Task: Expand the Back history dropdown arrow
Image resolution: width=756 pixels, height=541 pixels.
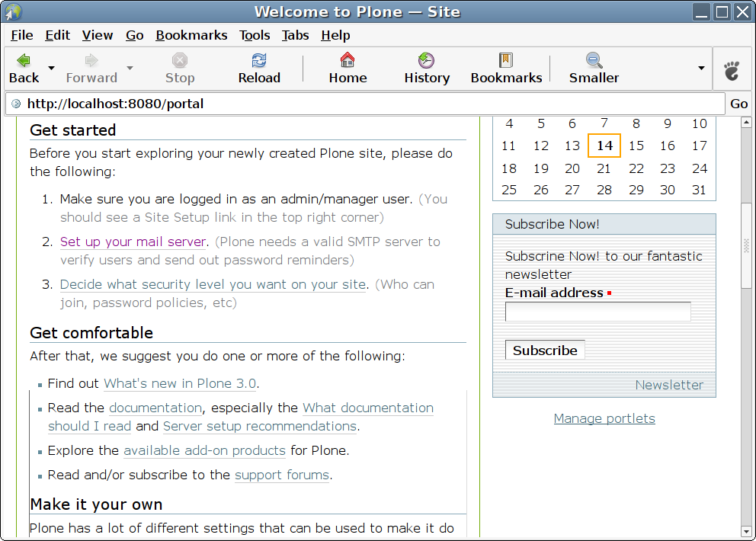Action: click(51, 68)
